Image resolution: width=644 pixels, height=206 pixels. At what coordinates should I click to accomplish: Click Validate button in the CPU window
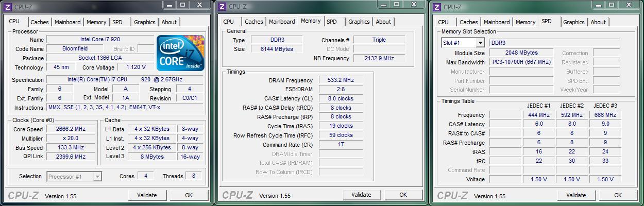click(147, 195)
